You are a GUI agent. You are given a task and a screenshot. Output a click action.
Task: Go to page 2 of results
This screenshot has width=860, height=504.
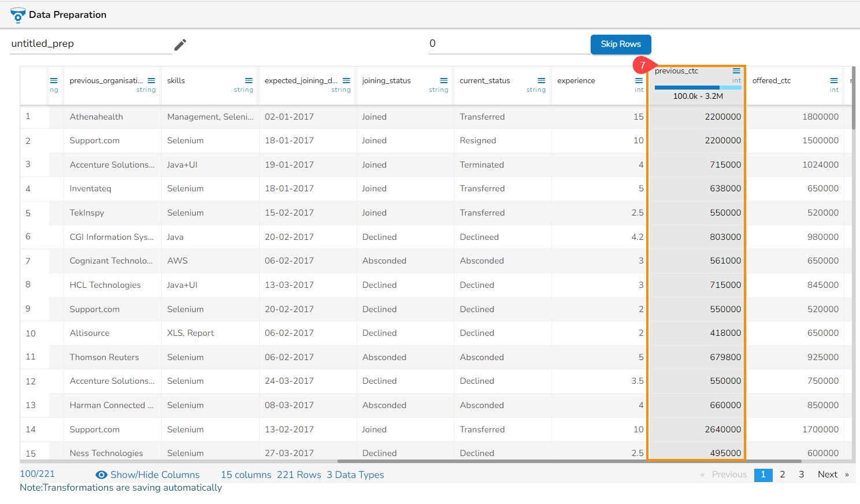(x=783, y=475)
